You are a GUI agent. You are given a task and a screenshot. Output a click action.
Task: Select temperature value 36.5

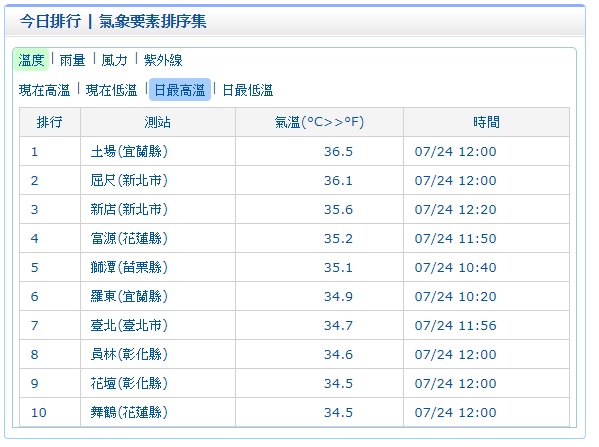(x=338, y=152)
